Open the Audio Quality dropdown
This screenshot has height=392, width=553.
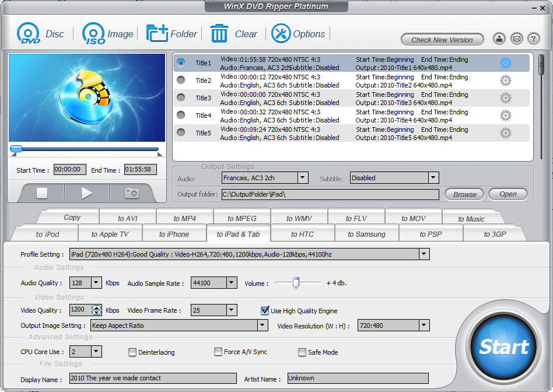tap(96, 282)
